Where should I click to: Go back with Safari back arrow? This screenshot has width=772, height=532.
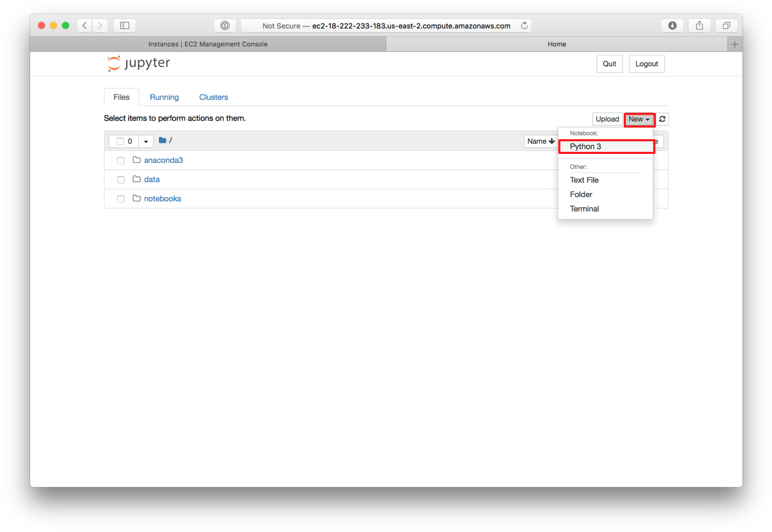(x=84, y=25)
